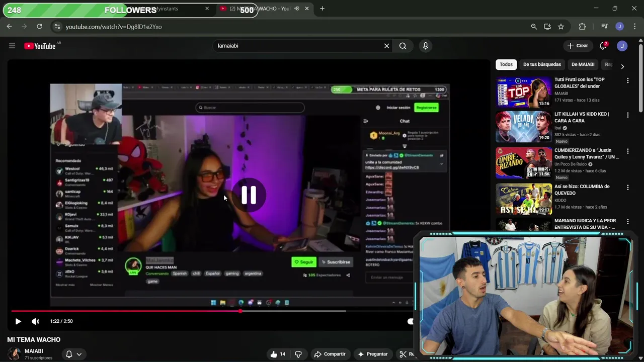Click the CUMBIERIZANDO video thumbnail
The image size is (644, 362).
click(x=524, y=163)
